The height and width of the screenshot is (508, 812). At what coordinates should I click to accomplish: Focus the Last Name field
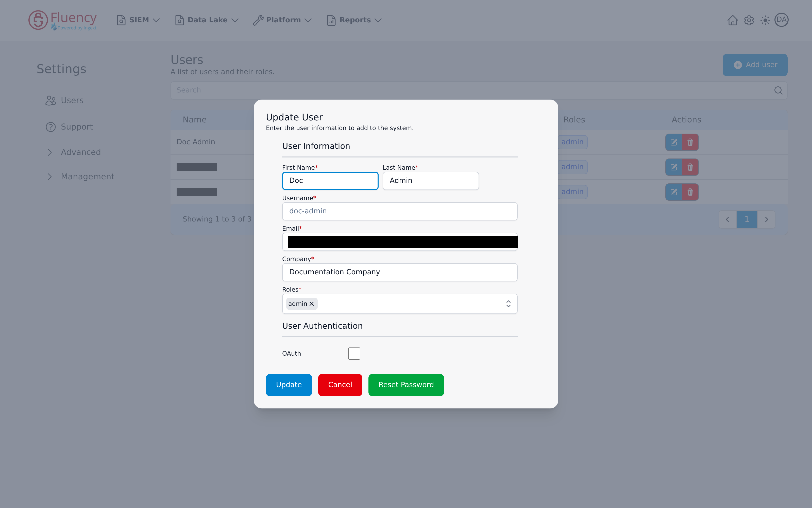coord(431,181)
